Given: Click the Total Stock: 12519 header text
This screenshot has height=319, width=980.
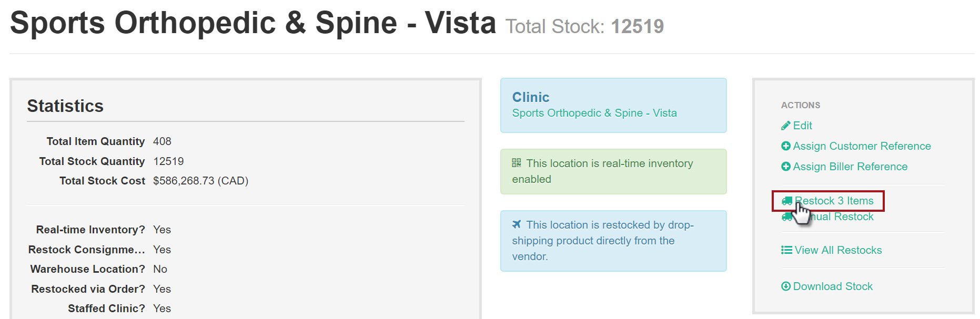Looking at the screenshot, I should click(584, 26).
